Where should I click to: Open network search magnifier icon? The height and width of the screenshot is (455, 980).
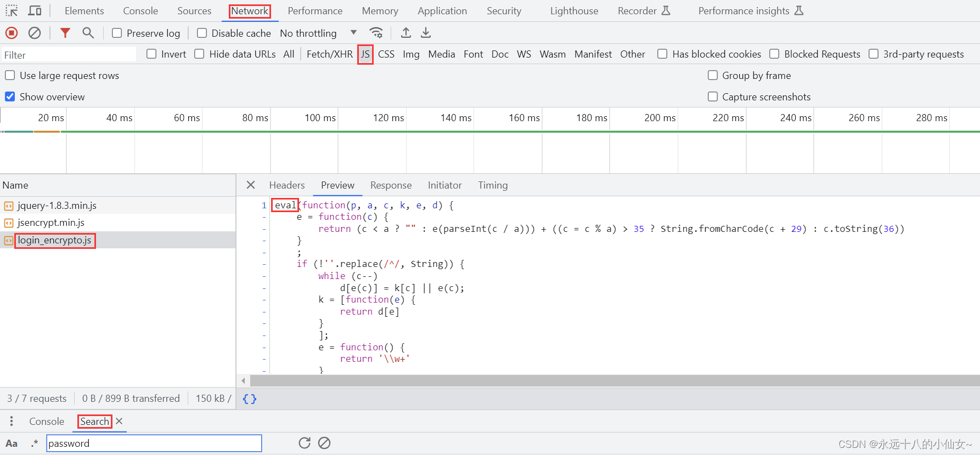click(88, 33)
